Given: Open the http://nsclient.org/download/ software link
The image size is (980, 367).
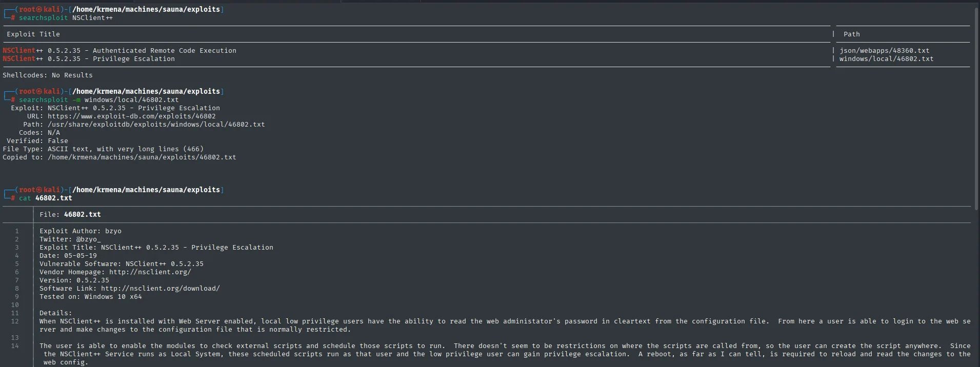Looking at the screenshot, I should [x=161, y=289].
